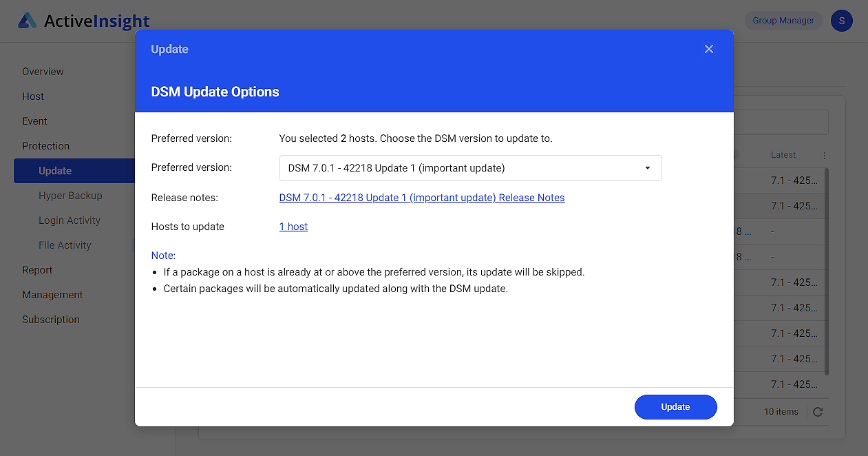Open the Group Manager
868x456 pixels.
point(783,20)
